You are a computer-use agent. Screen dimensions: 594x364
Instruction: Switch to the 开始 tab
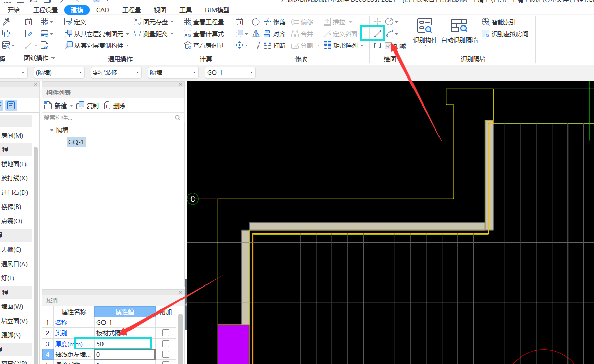click(14, 10)
